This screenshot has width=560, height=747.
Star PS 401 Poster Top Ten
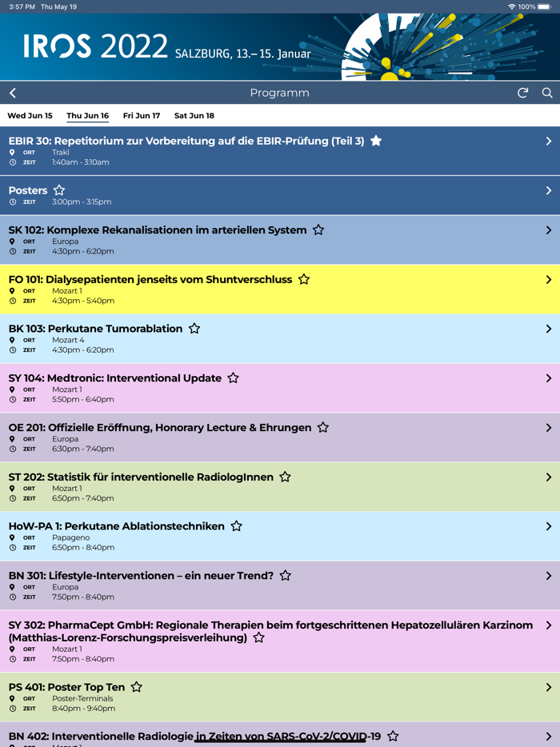pos(136,686)
